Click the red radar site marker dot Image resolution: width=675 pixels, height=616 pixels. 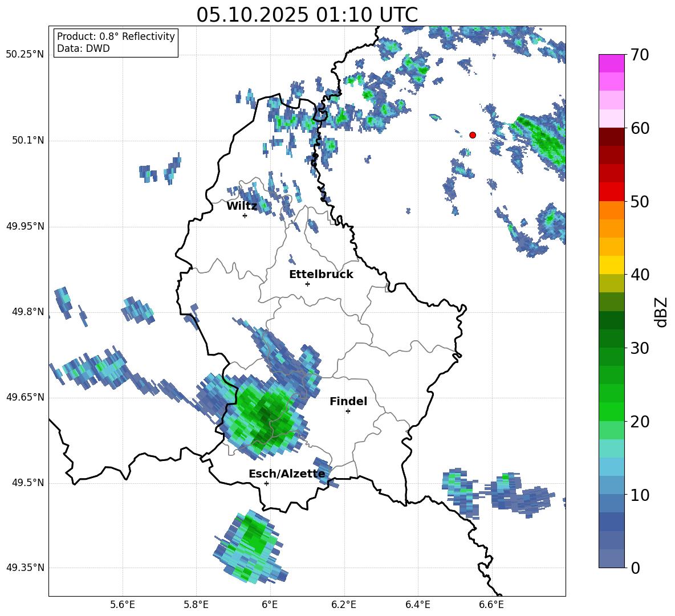(x=473, y=135)
